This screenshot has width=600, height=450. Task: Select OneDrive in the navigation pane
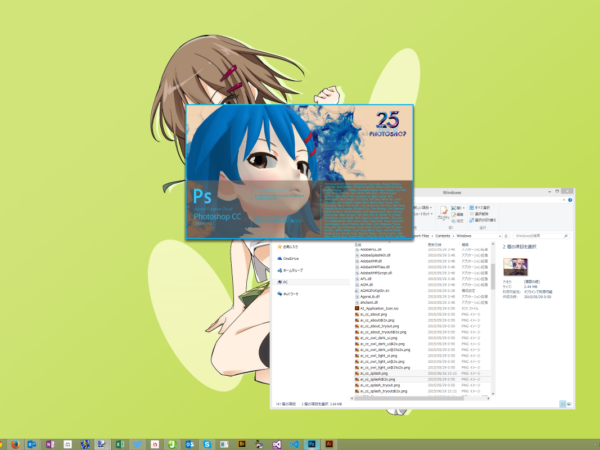(x=288, y=259)
